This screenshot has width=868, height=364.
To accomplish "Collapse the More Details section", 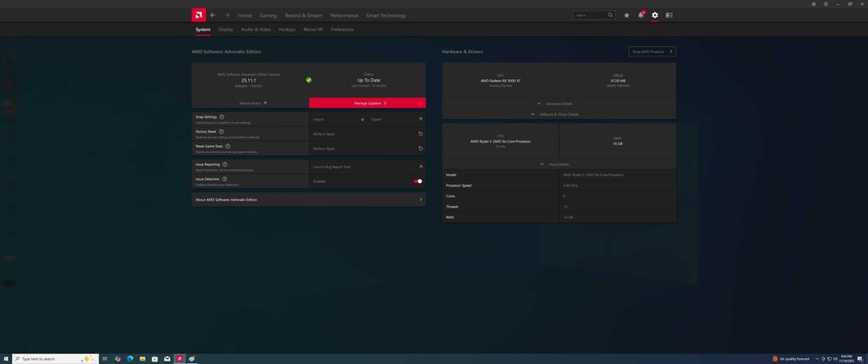I will point(555,164).
